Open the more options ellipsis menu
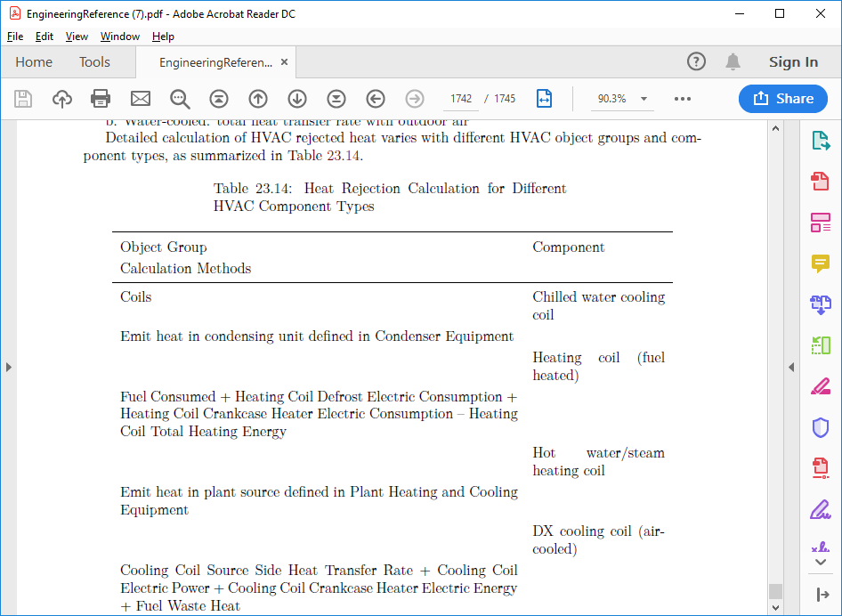The width and height of the screenshot is (842, 616). (x=683, y=99)
